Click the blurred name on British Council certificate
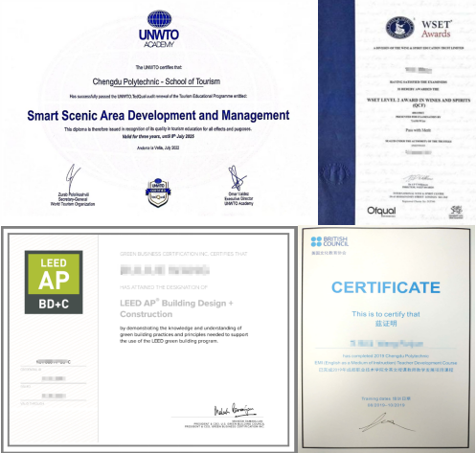The height and width of the screenshot is (453, 476). tap(386, 344)
